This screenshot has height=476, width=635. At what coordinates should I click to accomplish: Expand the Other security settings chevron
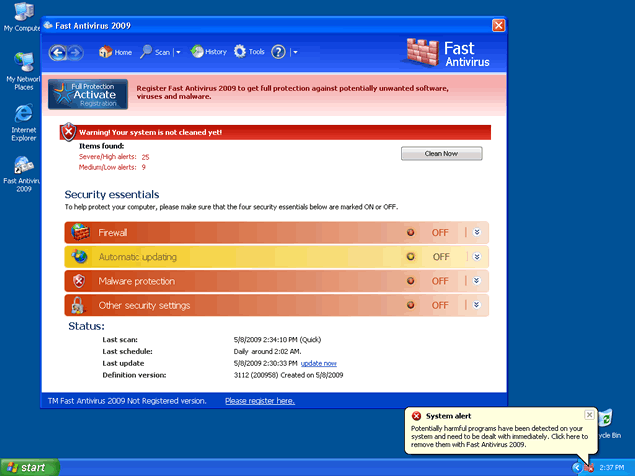point(478,305)
